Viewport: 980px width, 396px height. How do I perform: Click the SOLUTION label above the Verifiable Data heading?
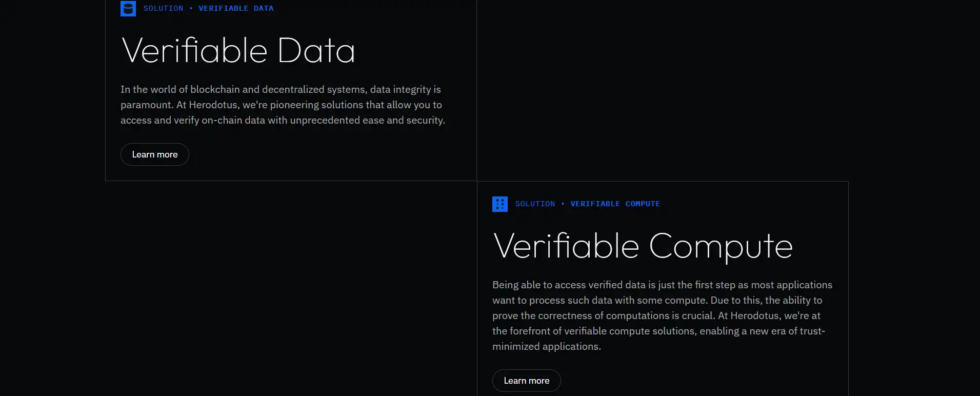click(x=163, y=9)
